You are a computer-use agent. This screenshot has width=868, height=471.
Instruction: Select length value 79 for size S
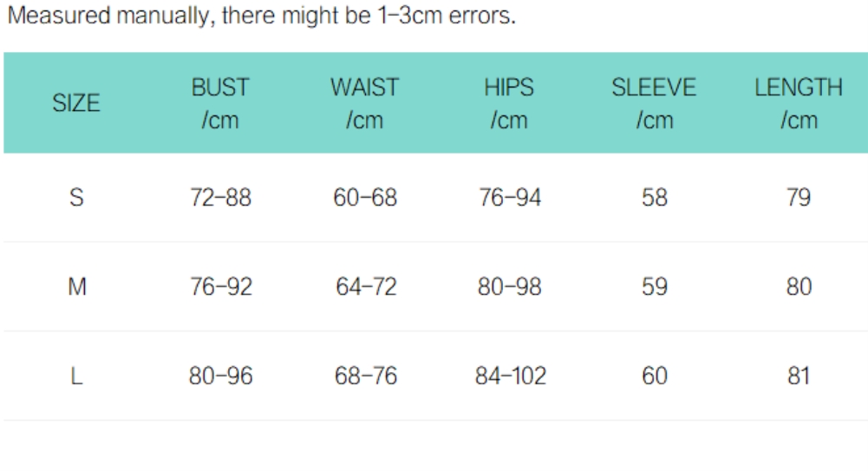(799, 198)
